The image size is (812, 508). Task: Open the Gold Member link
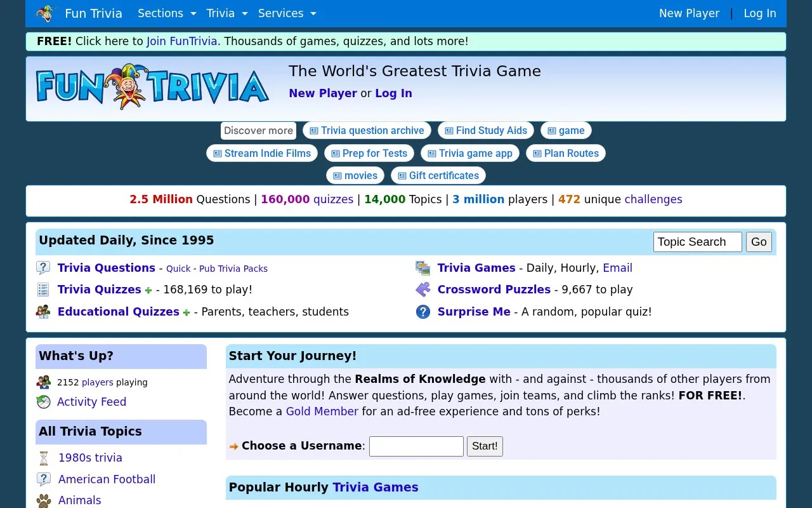tap(322, 411)
